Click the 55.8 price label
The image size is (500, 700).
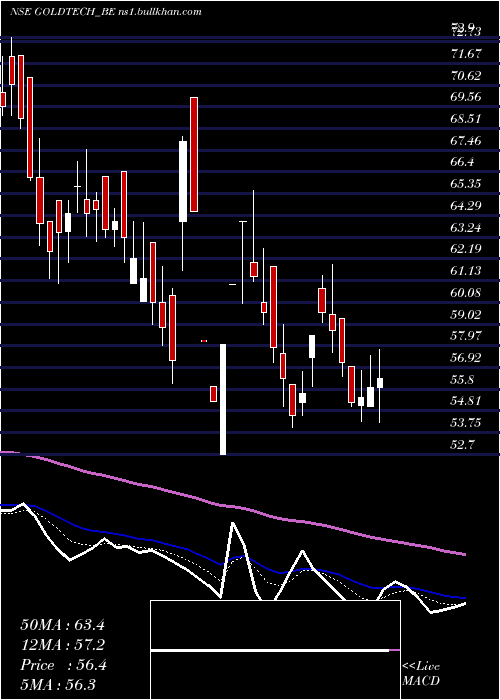[463, 379]
